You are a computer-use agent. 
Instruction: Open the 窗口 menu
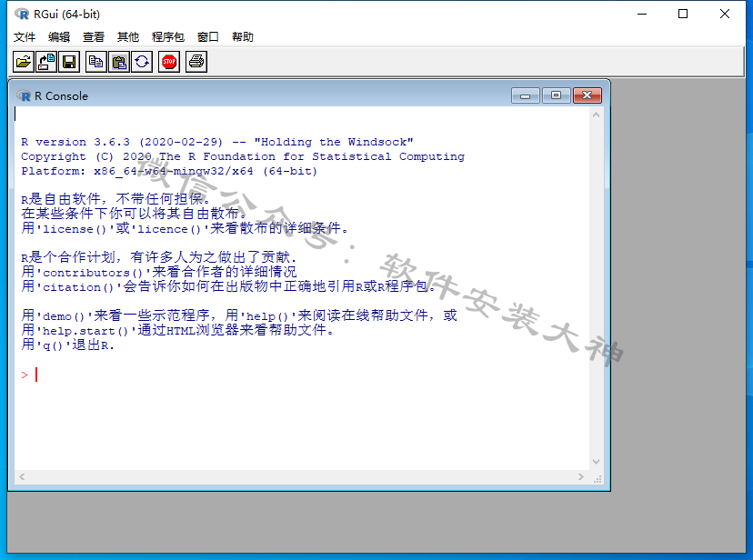coord(208,37)
